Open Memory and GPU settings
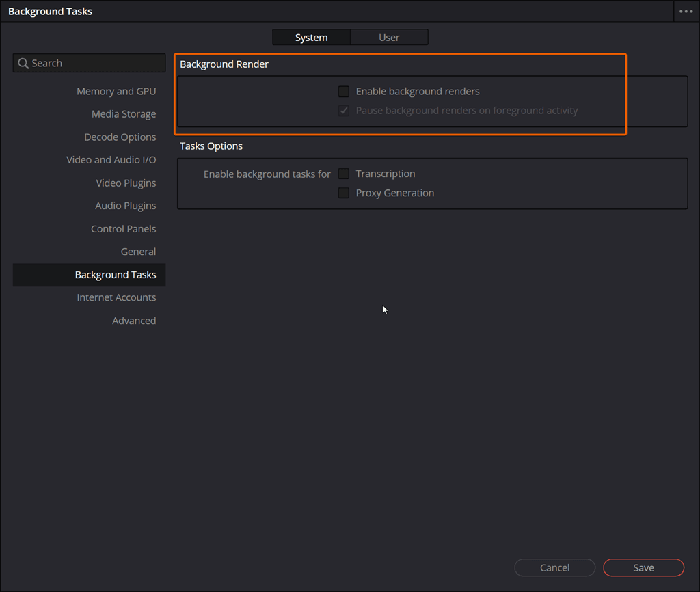 click(116, 90)
